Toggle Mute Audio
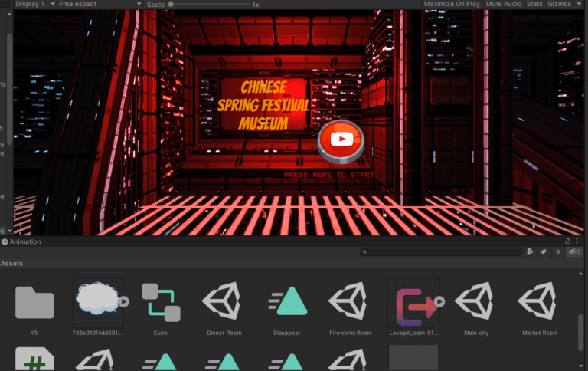 click(x=504, y=4)
